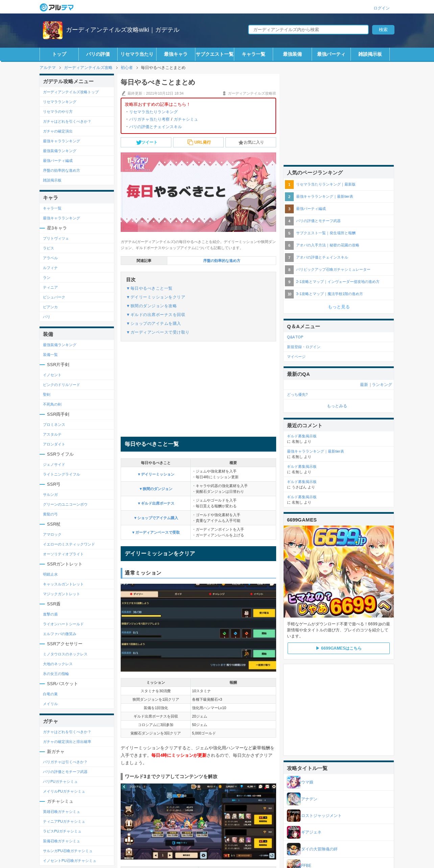Image resolution: width=434 pixels, height=868 pixels.
Task: Click rank 3 badge in popular ranking
Action: coord(289,209)
